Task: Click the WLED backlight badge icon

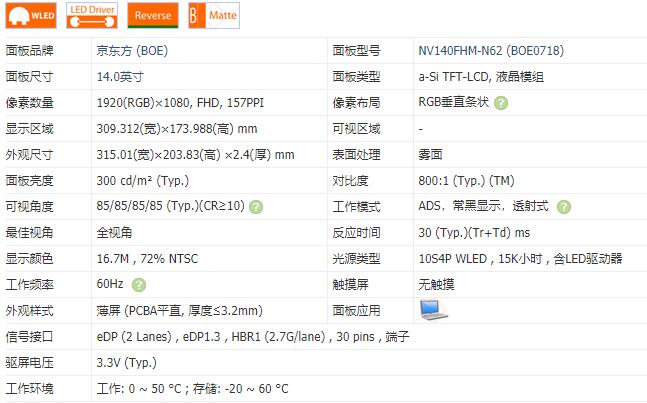Action: coord(31,16)
